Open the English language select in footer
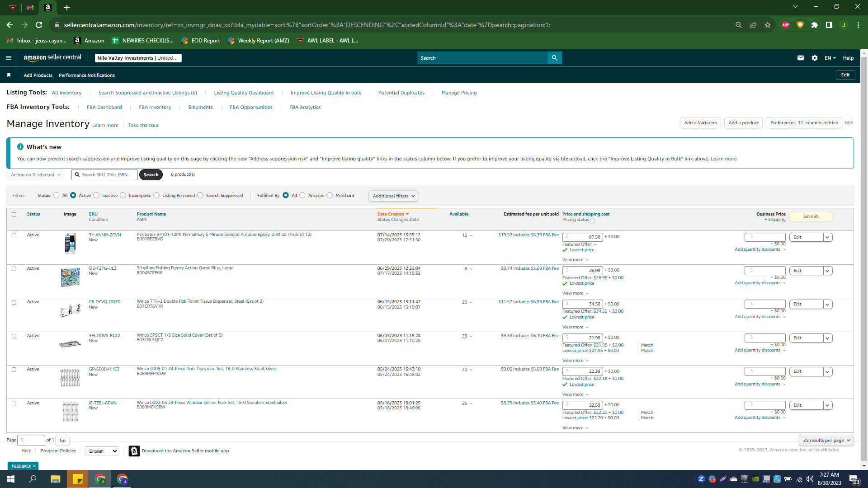 coord(102,451)
